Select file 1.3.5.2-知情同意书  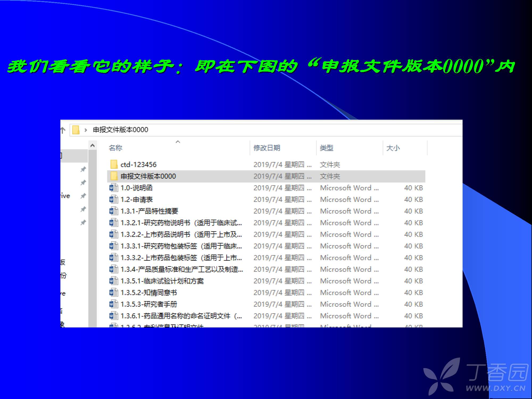149,293
